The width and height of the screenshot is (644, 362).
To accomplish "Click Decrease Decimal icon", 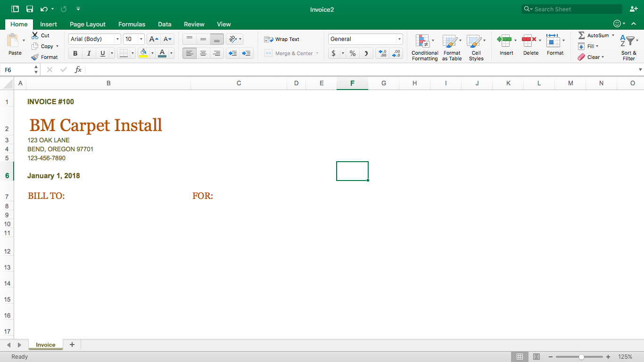I will (396, 53).
